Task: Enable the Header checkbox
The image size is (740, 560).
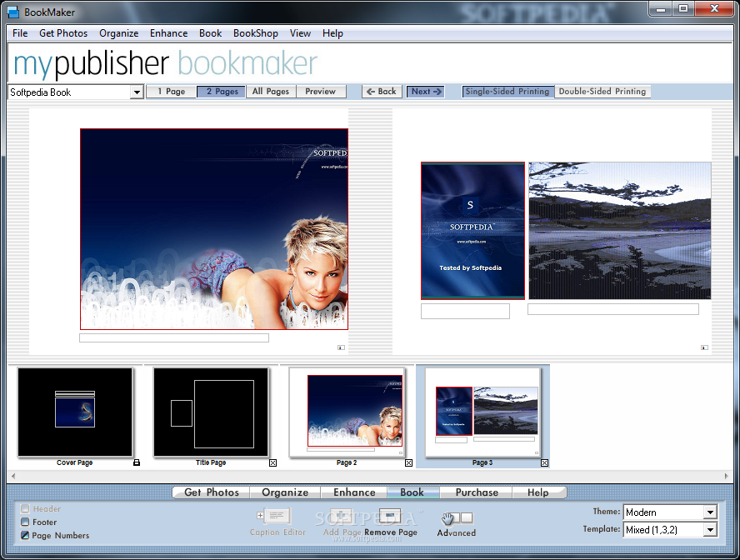Action: [x=25, y=508]
